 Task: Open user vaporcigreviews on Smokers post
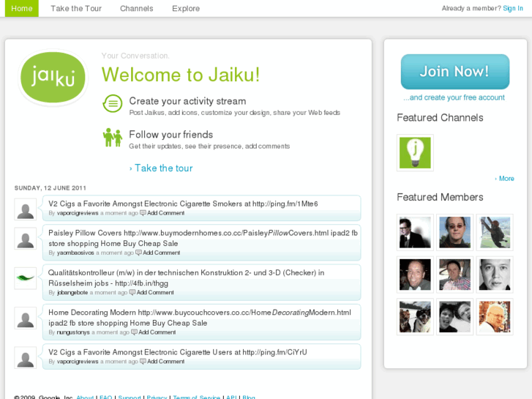pos(78,213)
